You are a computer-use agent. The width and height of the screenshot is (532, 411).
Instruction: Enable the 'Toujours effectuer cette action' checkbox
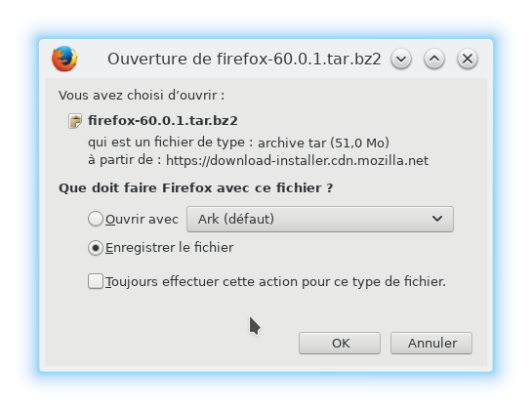click(96, 281)
